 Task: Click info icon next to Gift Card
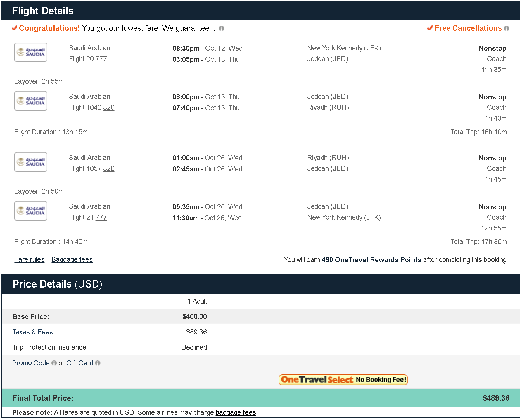(x=98, y=363)
